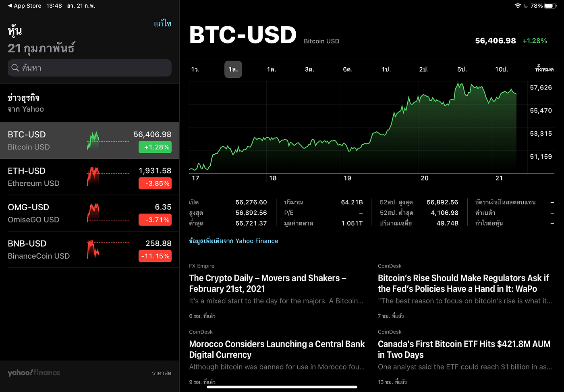This screenshot has height=392, width=564.
Task: Toggle the -3.71% change badge
Action: coord(155,220)
